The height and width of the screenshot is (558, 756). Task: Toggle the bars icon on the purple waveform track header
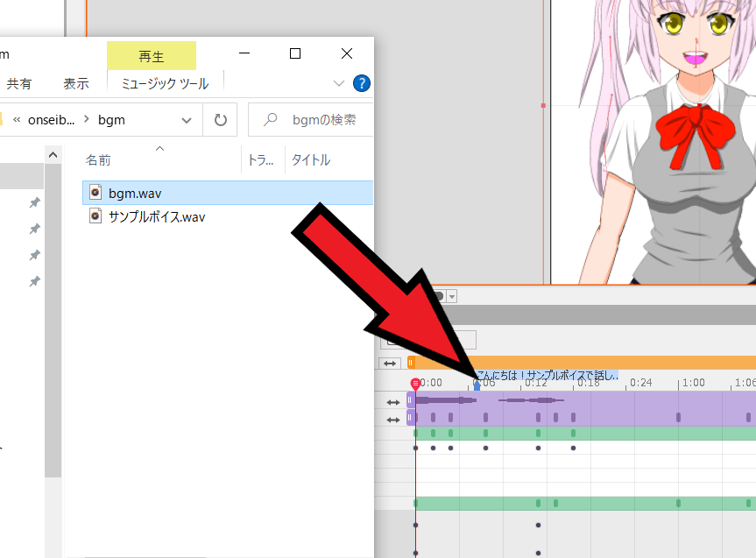(408, 400)
